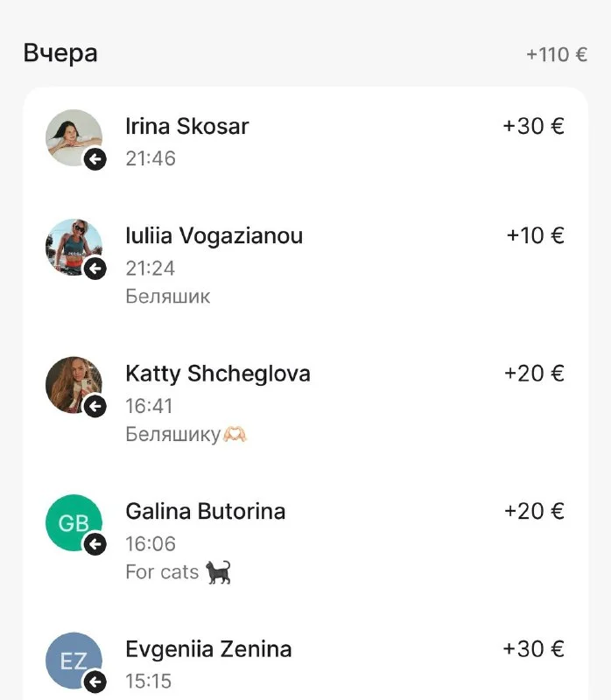611x700 pixels.
Task: Open Evgeniia Zenina's payment entry
Action: click(208, 649)
